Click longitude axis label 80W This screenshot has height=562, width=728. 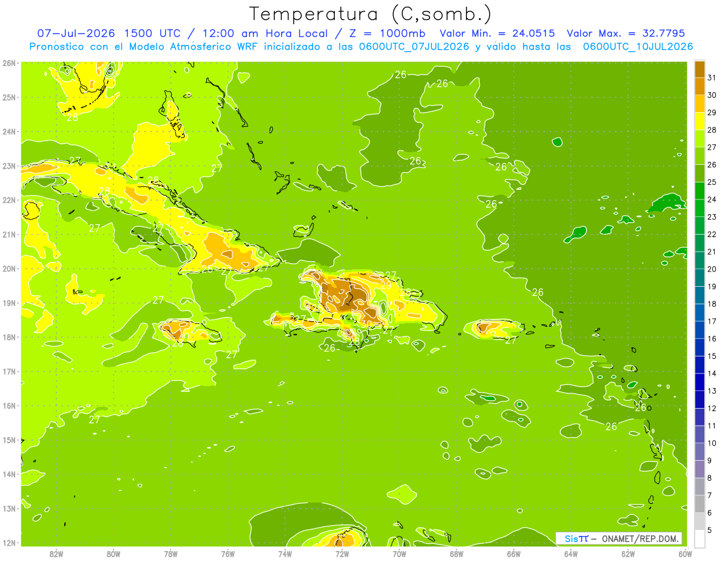(x=113, y=554)
